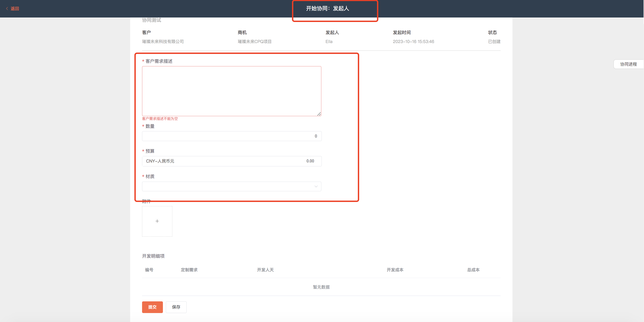Open the 协同进程 side tab
644x322 pixels.
(x=628, y=64)
